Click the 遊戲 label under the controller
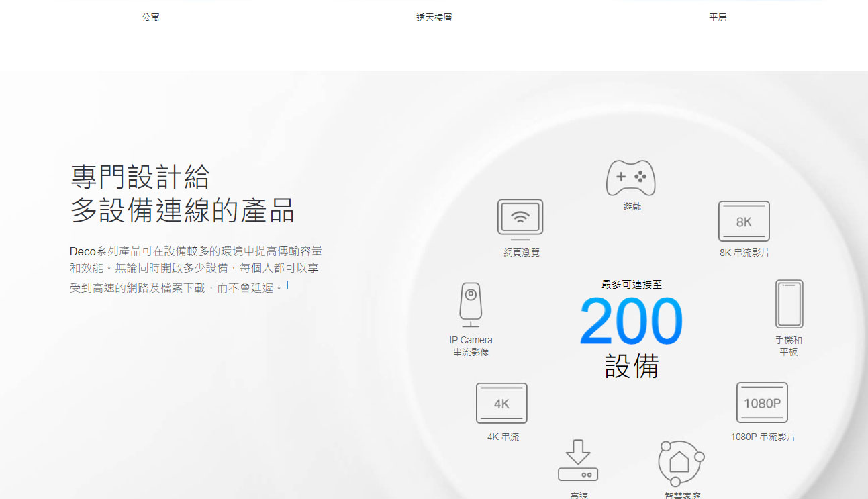868x499 pixels. [632, 207]
